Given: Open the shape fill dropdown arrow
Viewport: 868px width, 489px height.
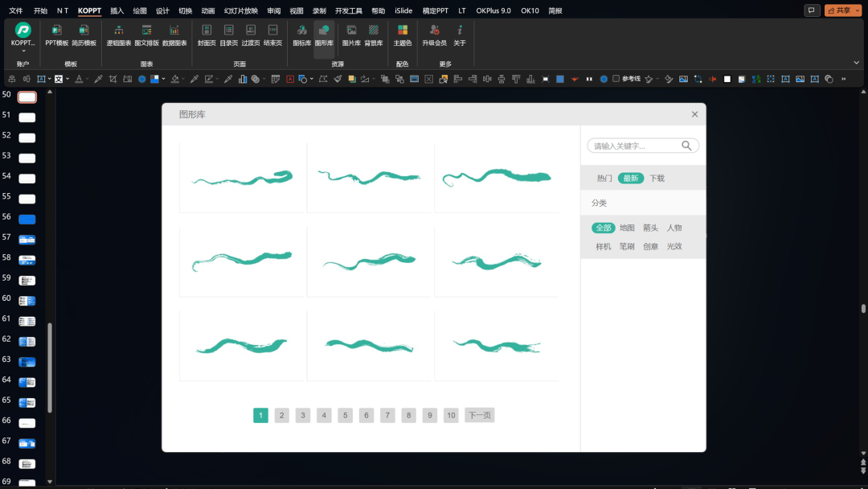Looking at the screenshot, I should pyautogui.click(x=183, y=79).
